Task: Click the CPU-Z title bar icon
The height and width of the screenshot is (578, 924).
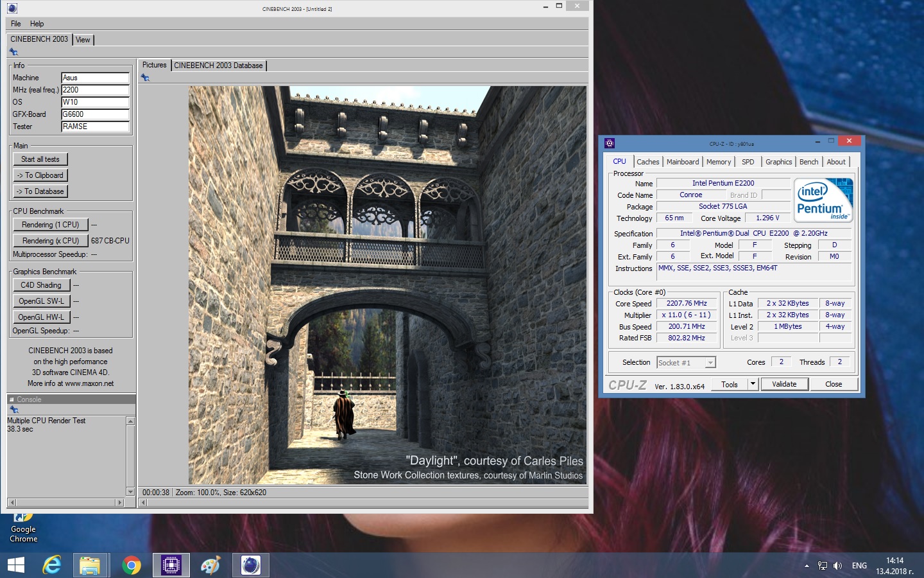Action: click(610, 143)
